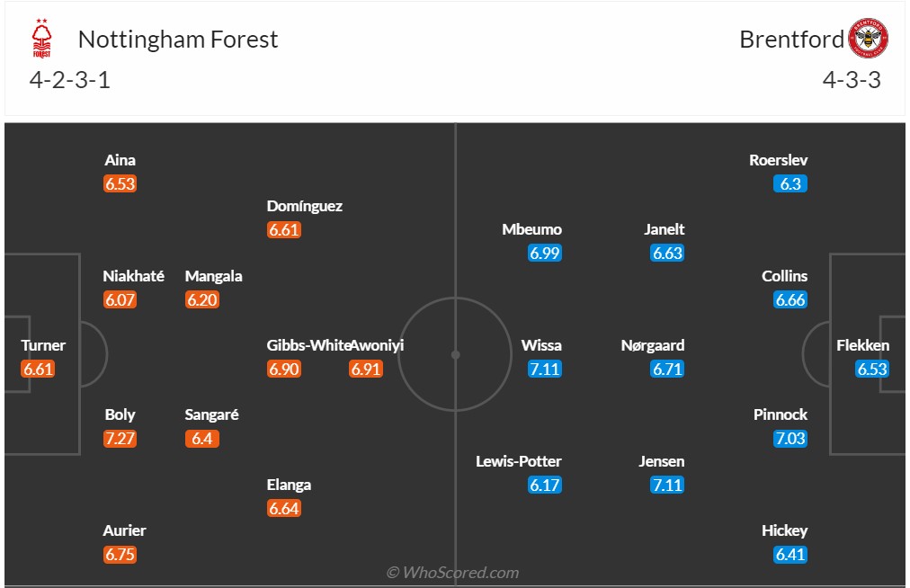Image resolution: width=910 pixels, height=588 pixels.
Task: Click Hickey's 6.41 rating badge
Action: [790, 555]
